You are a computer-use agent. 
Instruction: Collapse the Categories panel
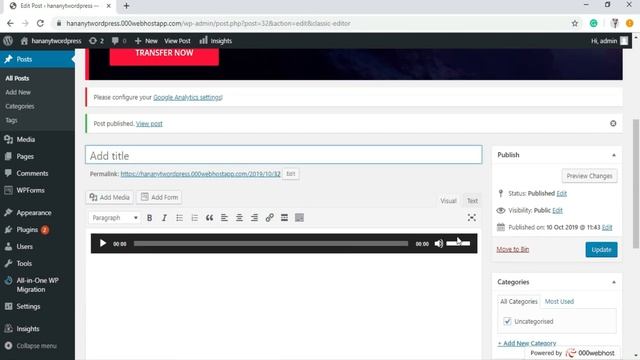click(613, 282)
